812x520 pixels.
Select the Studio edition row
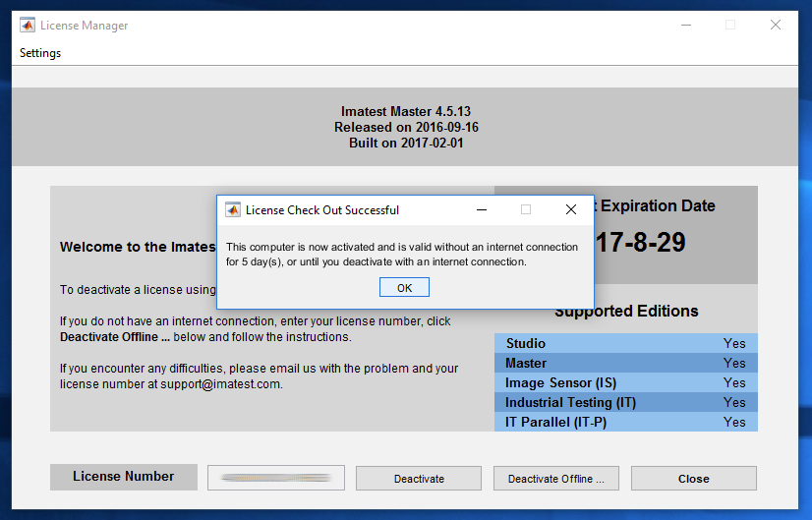625,343
